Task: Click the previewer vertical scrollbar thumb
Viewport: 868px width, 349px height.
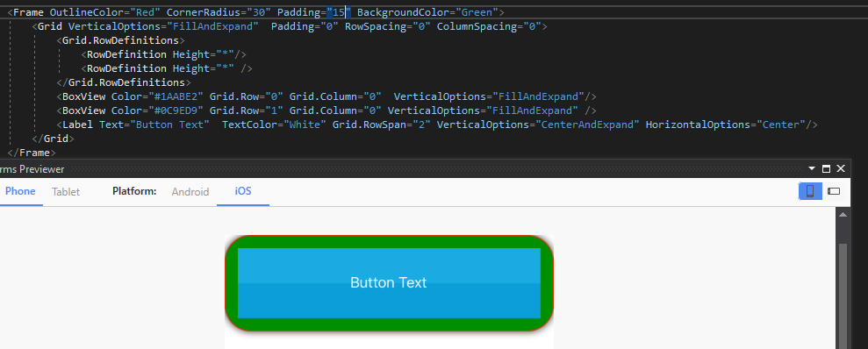Action: (843, 296)
